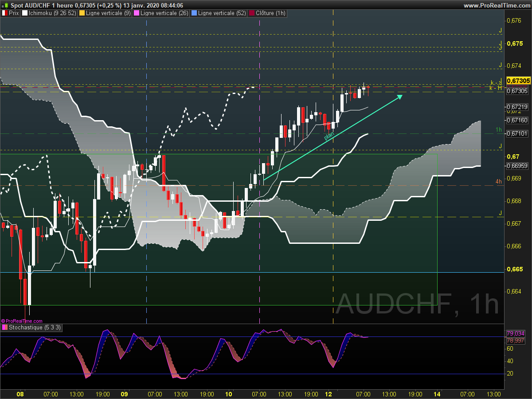Click the 0,675 bold price axis label
532x399 pixels.
(514, 43)
